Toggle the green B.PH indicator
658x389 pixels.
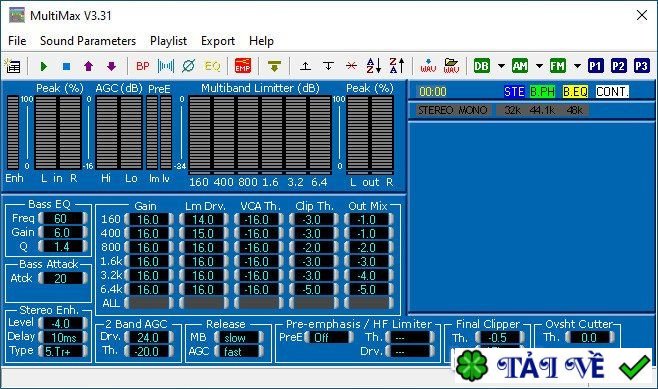542,91
